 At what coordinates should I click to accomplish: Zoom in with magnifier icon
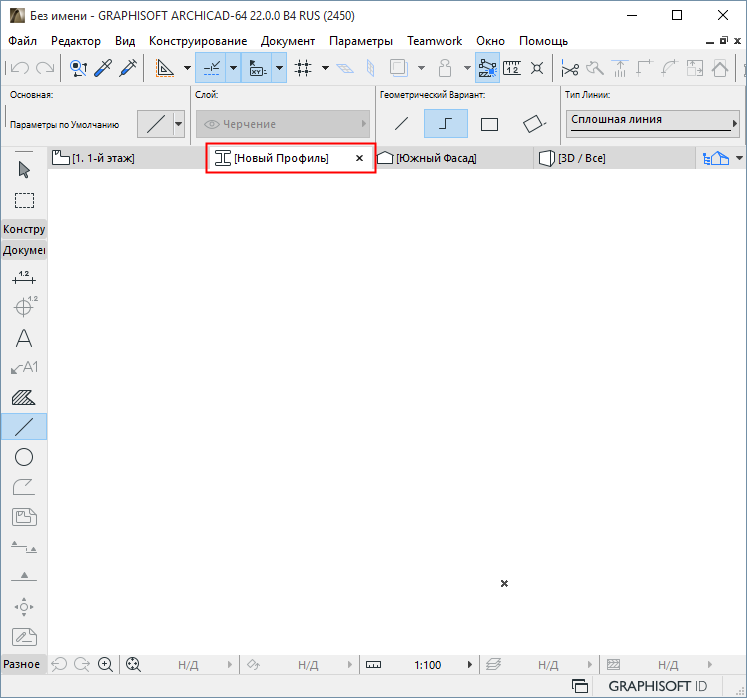click(x=105, y=664)
